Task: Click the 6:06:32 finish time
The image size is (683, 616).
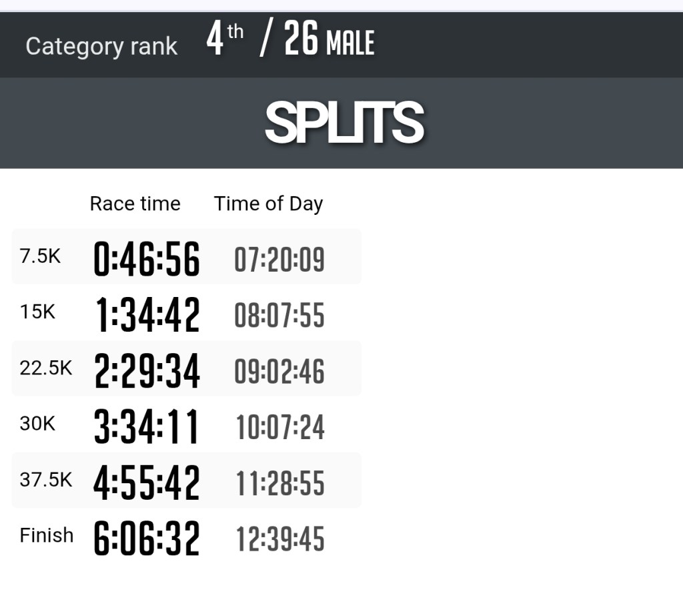Action: tap(147, 539)
